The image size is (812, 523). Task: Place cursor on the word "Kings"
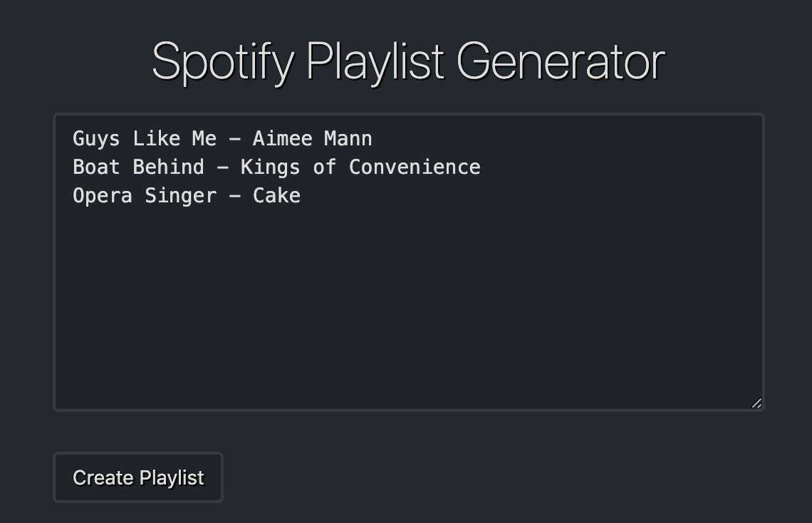click(271, 167)
